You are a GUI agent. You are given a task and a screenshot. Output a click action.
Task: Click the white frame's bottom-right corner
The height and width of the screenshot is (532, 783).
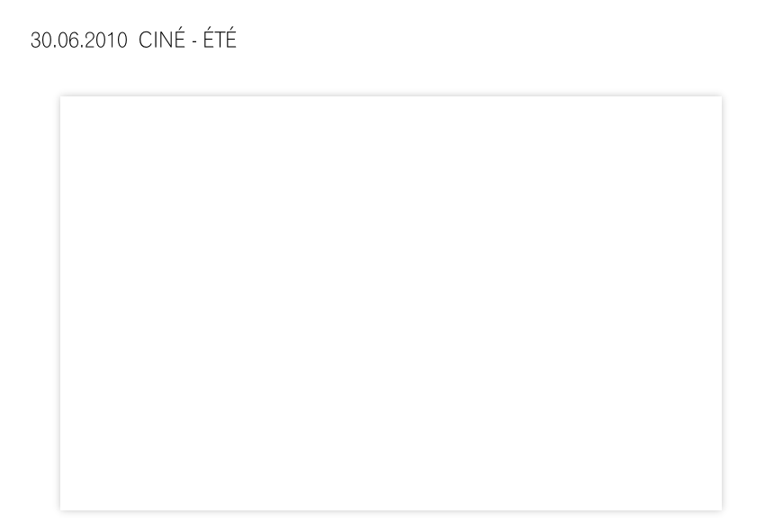[721, 509]
